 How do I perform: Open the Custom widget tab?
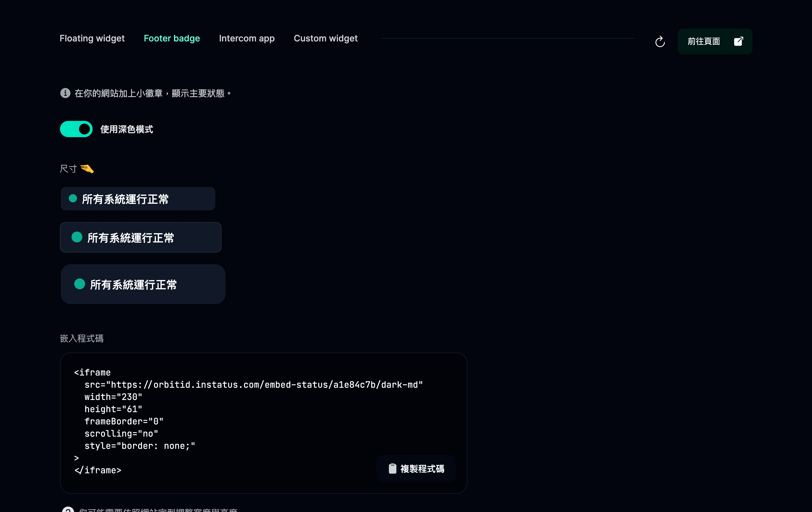pyautogui.click(x=325, y=38)
